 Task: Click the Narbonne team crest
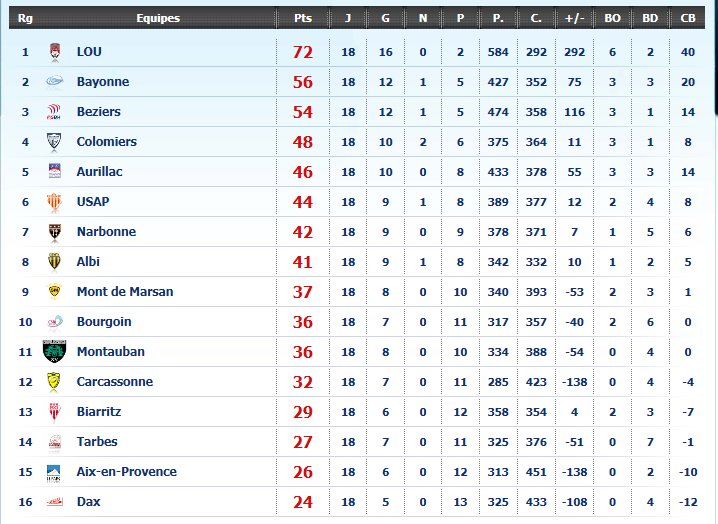[54, 232]
